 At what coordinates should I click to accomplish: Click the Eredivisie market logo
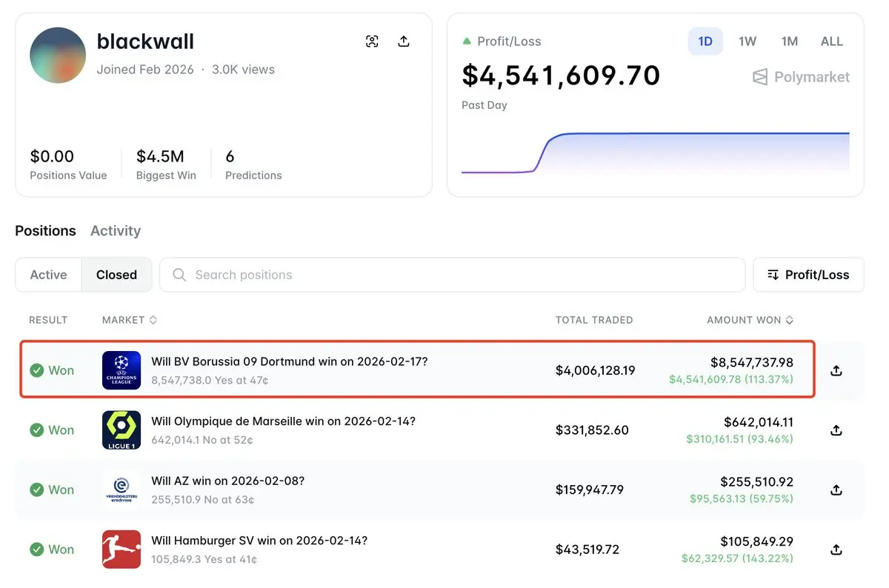121,490
